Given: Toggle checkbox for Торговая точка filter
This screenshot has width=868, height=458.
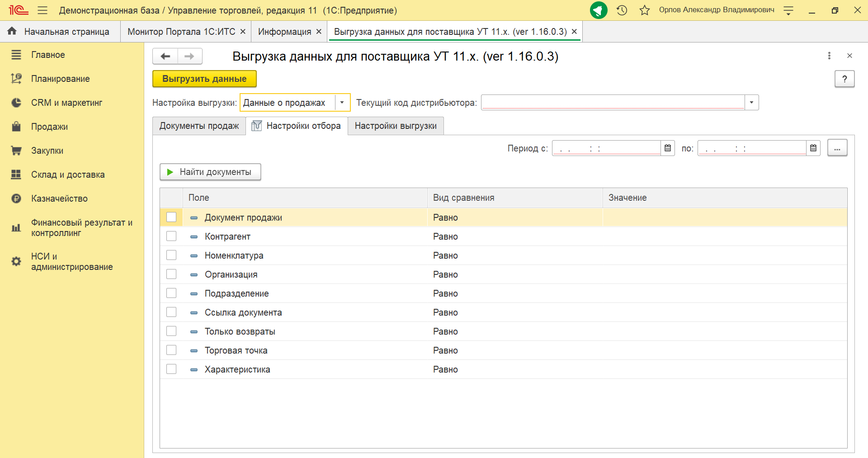Looking at the screenshot, I should (x=171, y=350).
